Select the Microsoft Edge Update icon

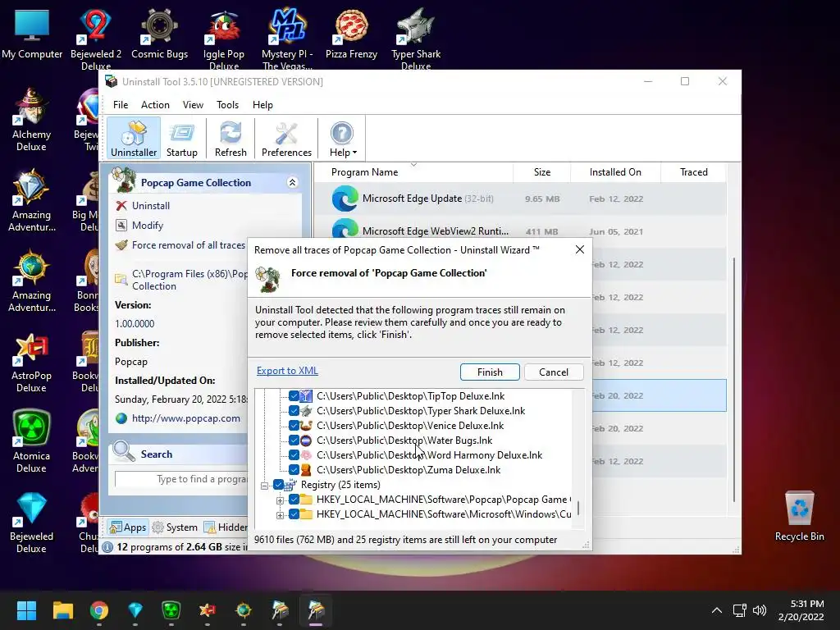pyautogui.click(x=345, y=199)
